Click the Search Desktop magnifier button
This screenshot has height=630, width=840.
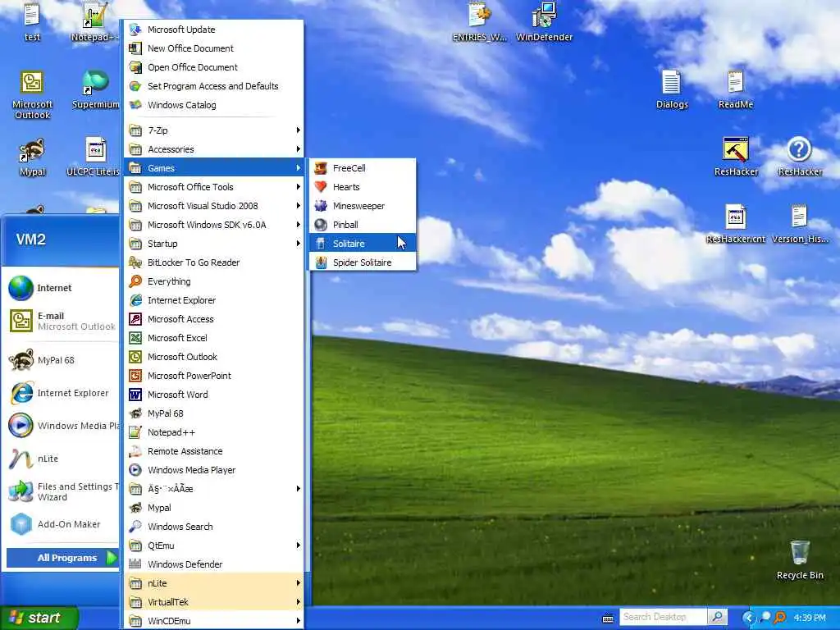coord(717,617)
